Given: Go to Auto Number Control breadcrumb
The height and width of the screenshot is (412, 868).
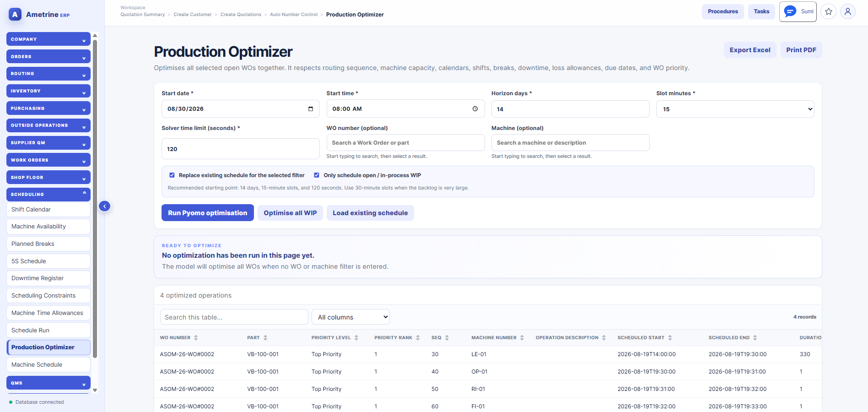Looking at the screenshot, I should click(294, 15).
